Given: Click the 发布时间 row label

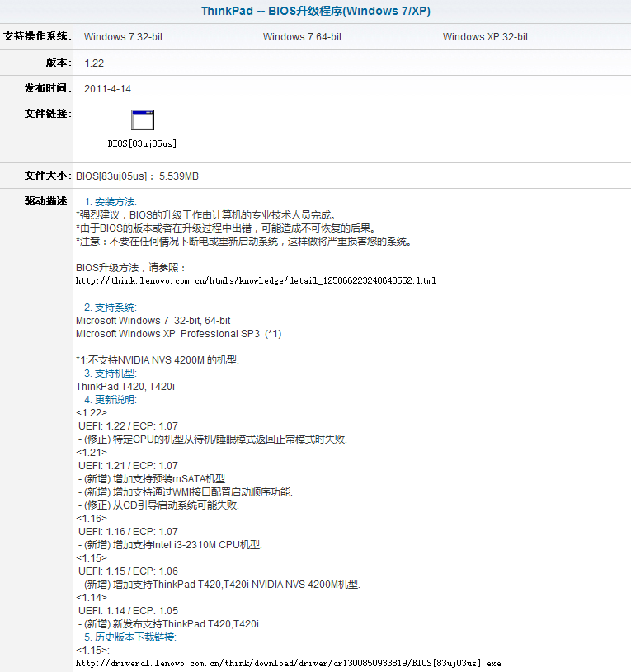Looking at the screenshot, I should click(x=48, y=88).
